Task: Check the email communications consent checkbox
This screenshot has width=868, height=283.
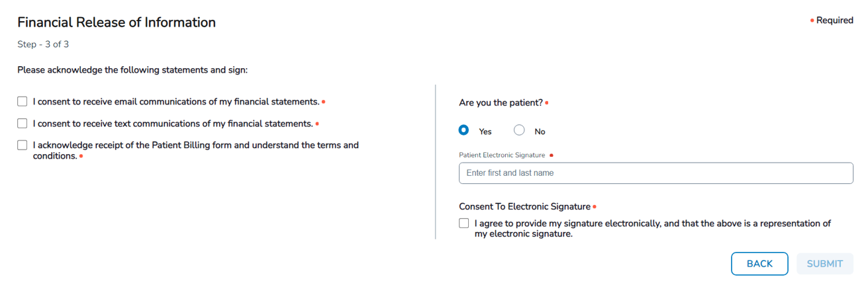Action: click(23, 102)
